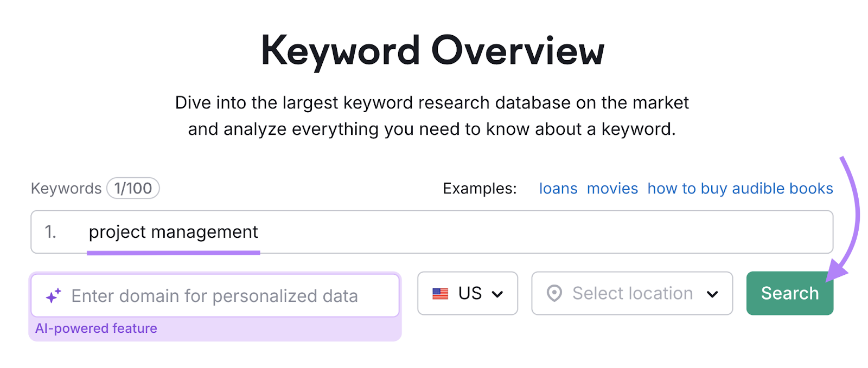Screen dimensions: 868x368
Task: Open the location picker to choose a city
Action: coord(631,293)
